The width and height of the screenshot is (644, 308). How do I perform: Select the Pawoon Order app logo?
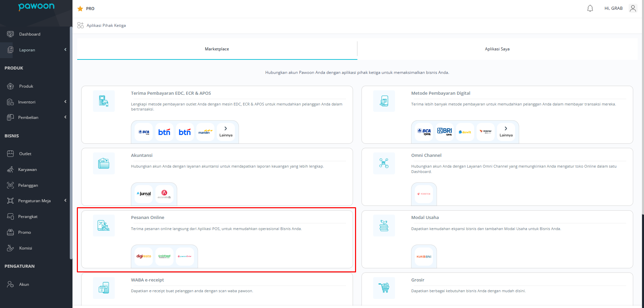pyautogui.click(x=185, y=257)
